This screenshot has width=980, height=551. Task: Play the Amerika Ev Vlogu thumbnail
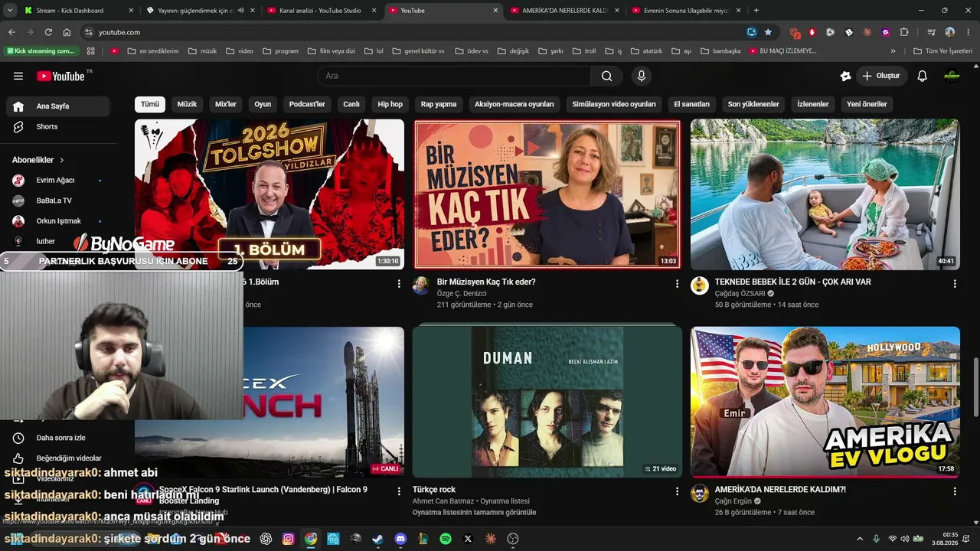(825, 402)
